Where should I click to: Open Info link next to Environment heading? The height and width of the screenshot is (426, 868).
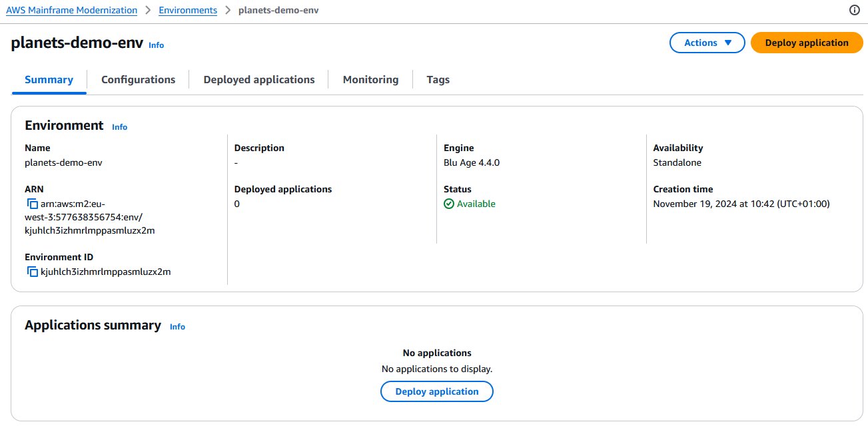pos(119,127)
